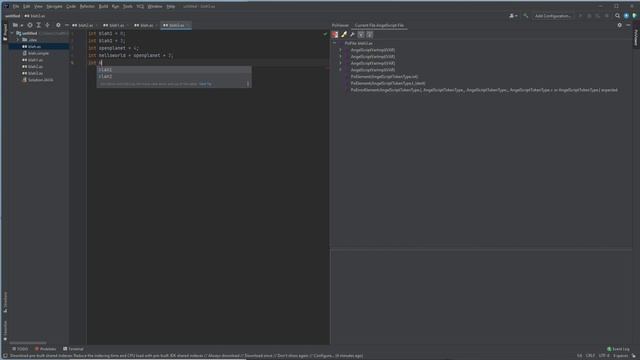
Task: Expand the second AngelScript VAR node
Action: point(340,57)
